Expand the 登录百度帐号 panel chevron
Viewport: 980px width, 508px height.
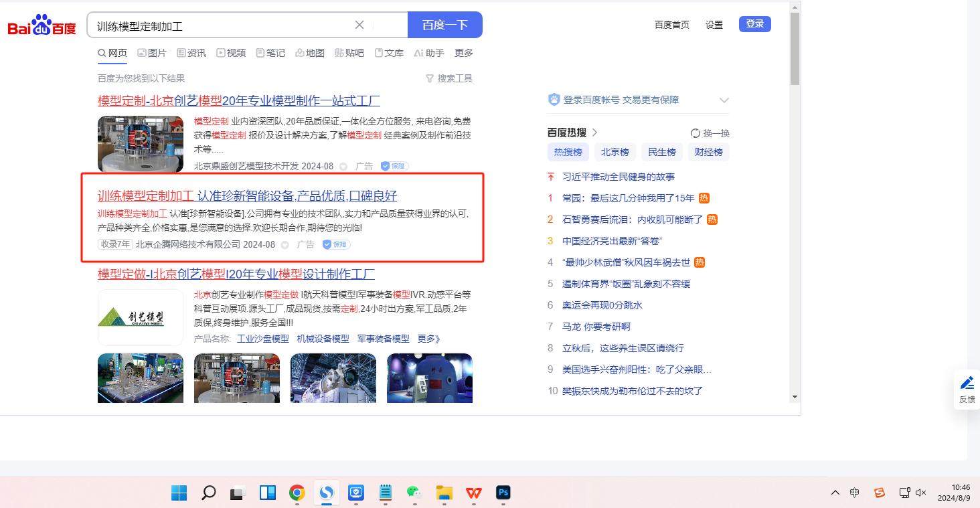coord(724,100)
